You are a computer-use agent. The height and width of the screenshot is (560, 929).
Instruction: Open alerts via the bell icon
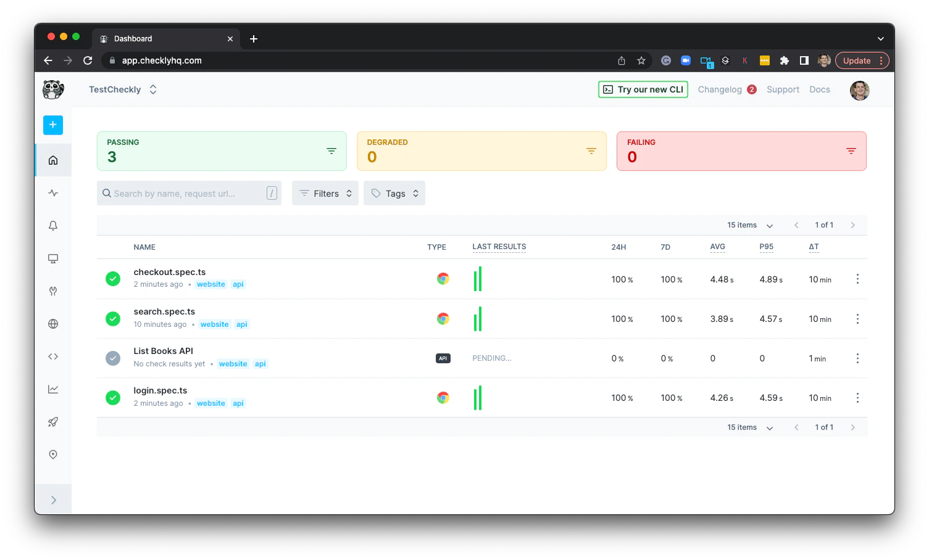click(x=52, y=225)
